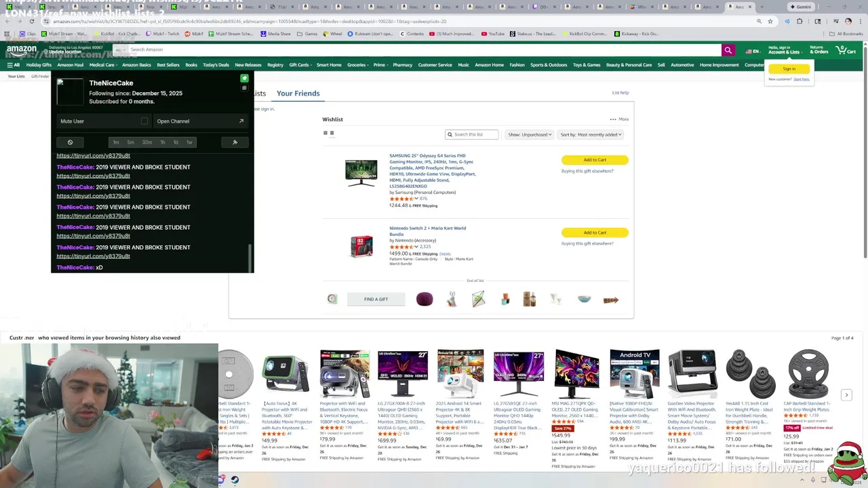Image resolution: width=868 pixels, height=488 pixels.
Task: Click Add to Cart for Samsung monitor
Action: [x=595, y=160]
